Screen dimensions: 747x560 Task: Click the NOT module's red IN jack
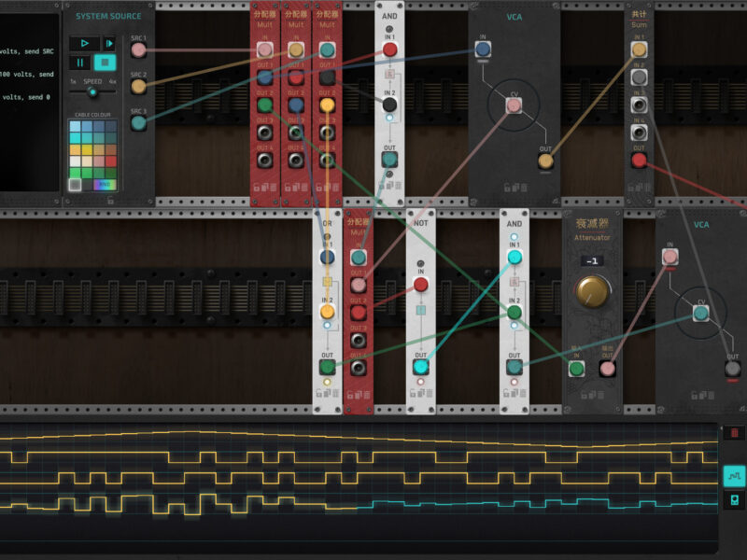point(421,284)
